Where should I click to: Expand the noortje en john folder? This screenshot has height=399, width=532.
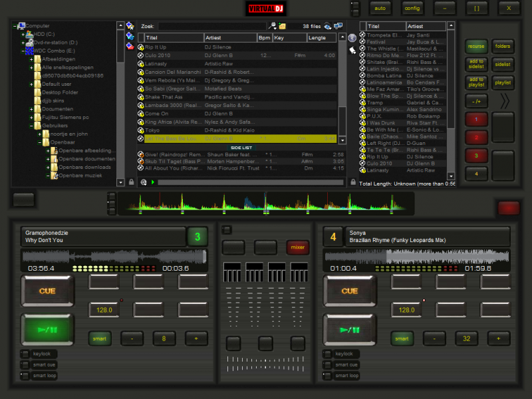click(x=40, y=134)
